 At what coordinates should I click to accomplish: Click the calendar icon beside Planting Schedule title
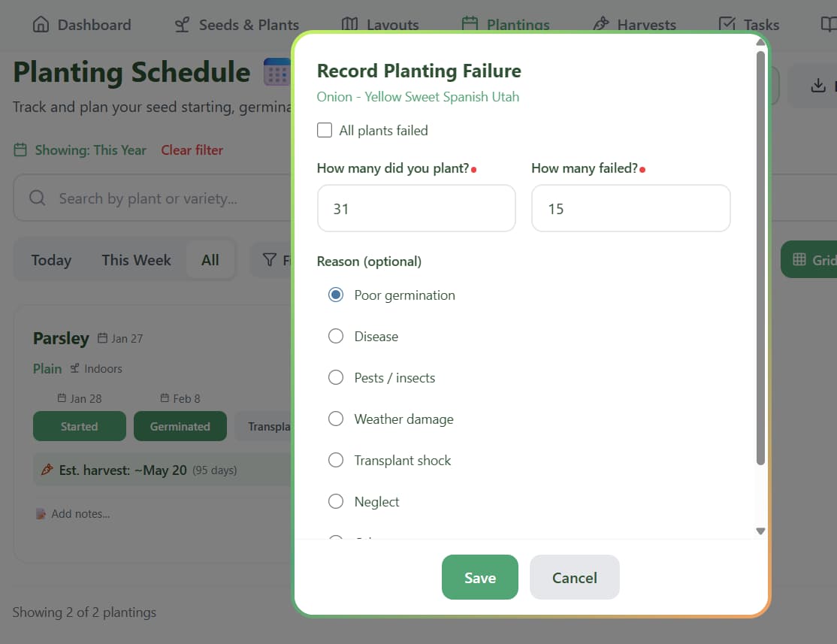(x=277, y=72)
